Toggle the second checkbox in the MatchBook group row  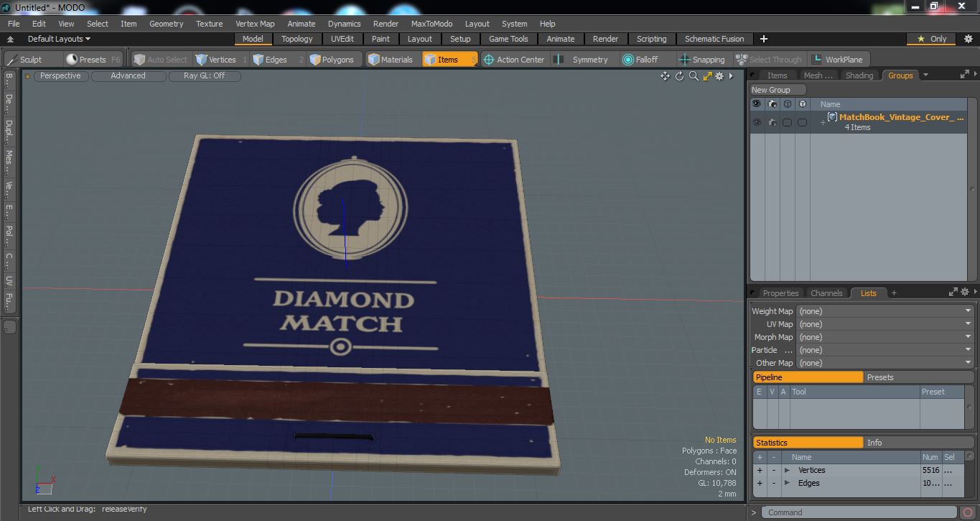802,122
